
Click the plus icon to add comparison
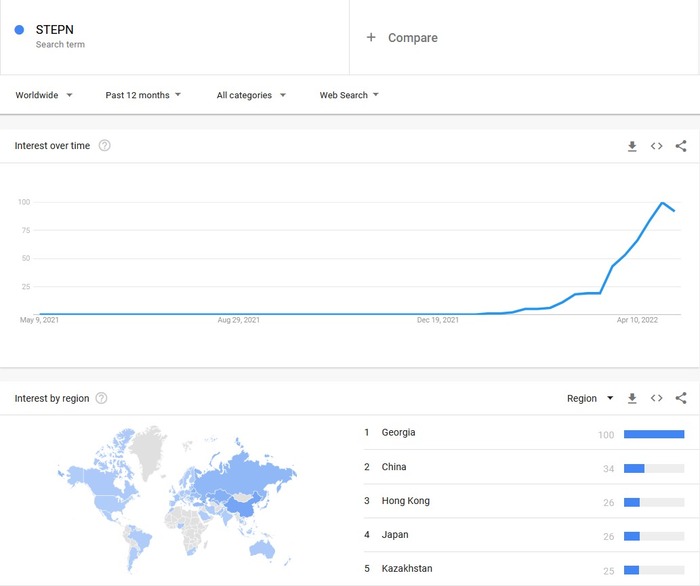(371, 38)
